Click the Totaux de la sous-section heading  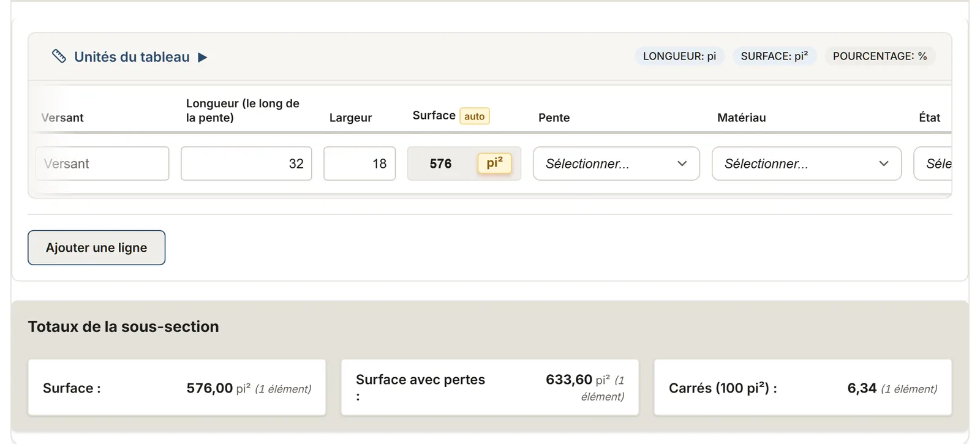(123, 326)
